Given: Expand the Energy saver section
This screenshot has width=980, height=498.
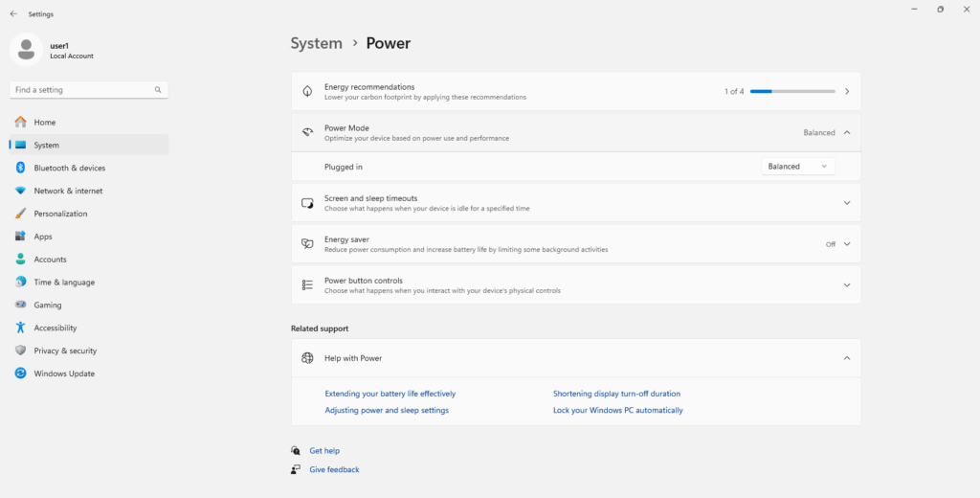Looking at the screenshot, I should coord(846,244).
